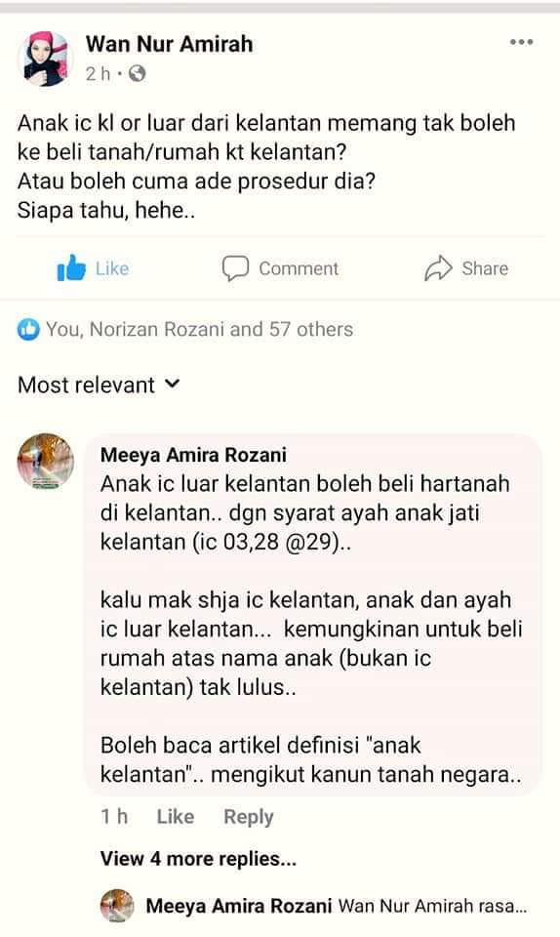
Task: Open the truncated reply from Meeya Amira Rozani
Action: click(x=337, y=906)
